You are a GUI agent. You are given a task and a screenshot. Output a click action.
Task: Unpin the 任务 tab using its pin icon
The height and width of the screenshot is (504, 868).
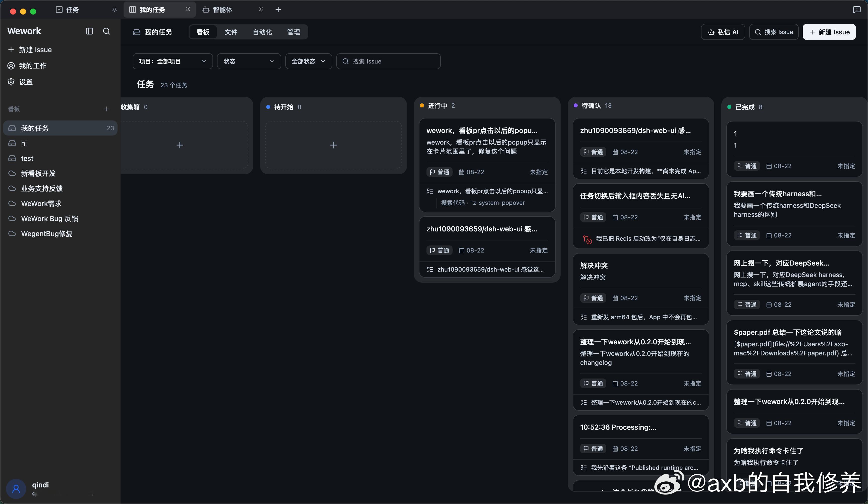115,10
